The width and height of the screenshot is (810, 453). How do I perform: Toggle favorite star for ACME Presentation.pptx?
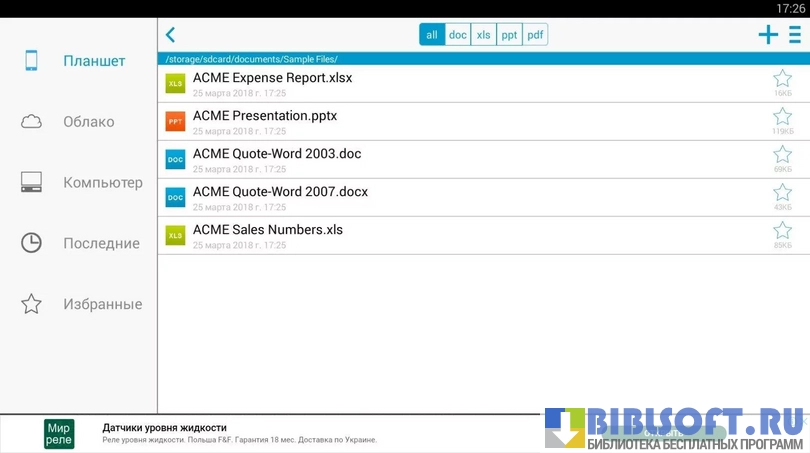pyautogui.click(x=782, y=116)
